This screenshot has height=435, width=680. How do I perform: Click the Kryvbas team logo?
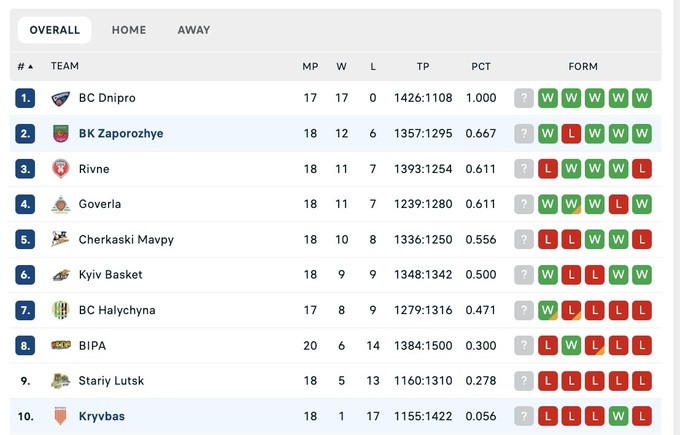(61, 416)
